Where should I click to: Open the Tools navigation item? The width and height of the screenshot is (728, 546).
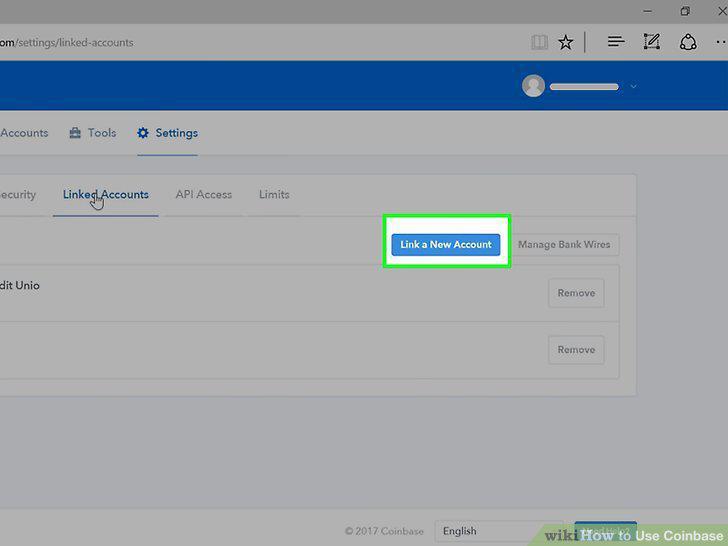93,133
